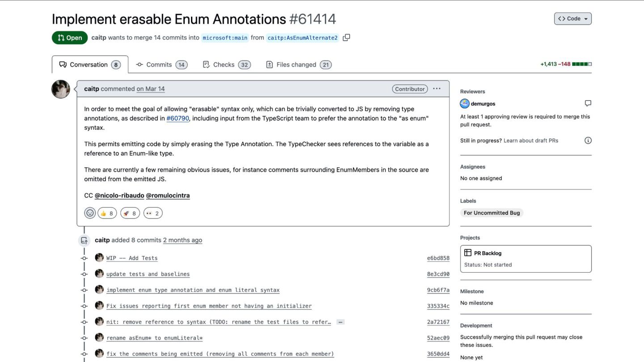Open linked issue #60790
The width and height of the screenshot is (644, 362).
[178, 118]
